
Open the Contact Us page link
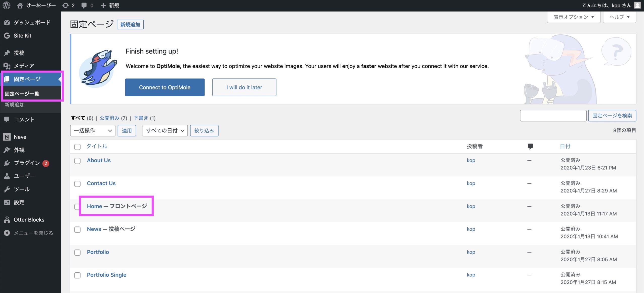101,183
